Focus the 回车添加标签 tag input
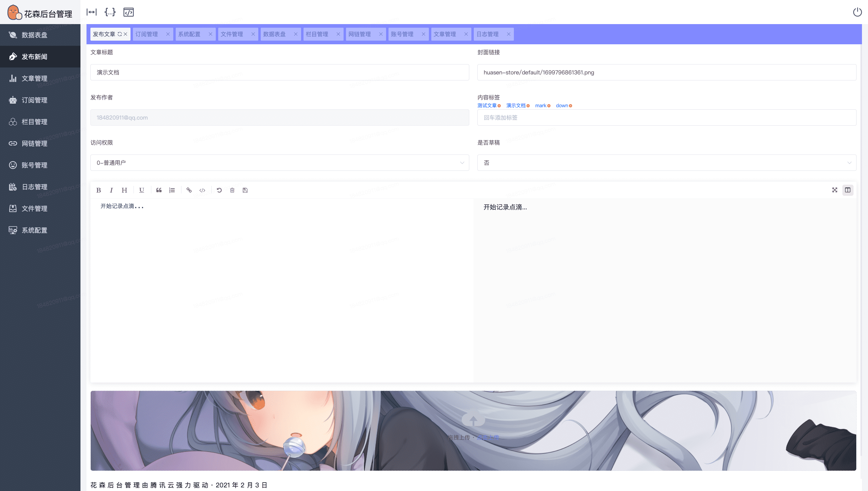 667,117
